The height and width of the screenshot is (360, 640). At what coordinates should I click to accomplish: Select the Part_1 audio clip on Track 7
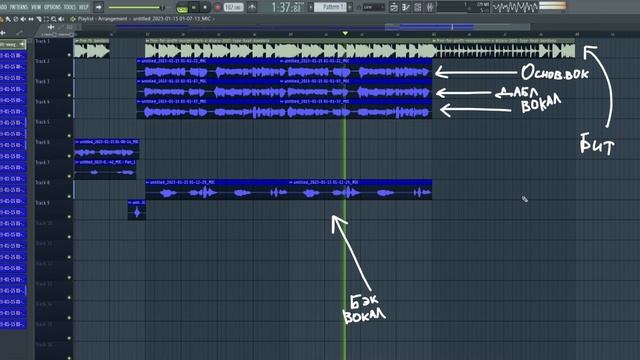[x=105, y=169]
